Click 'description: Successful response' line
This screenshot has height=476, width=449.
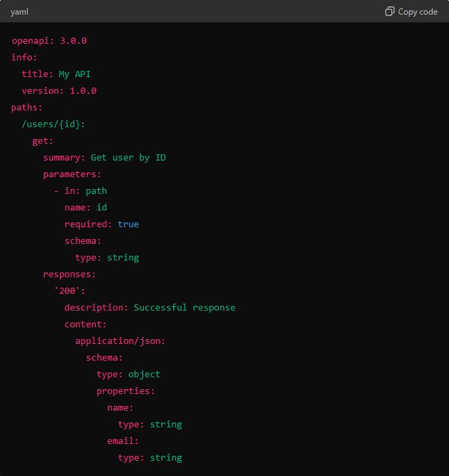(x=150, y=308)
